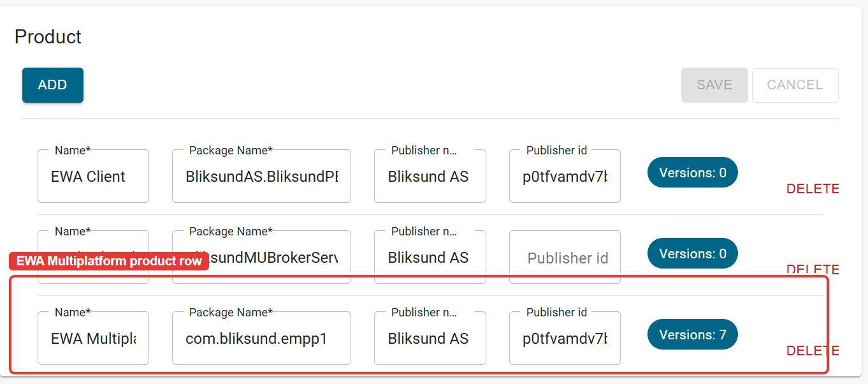Select the Product heading text
The width and height of the screenshot is (868, 384).
pyautogui.click(x=48, y=37)
